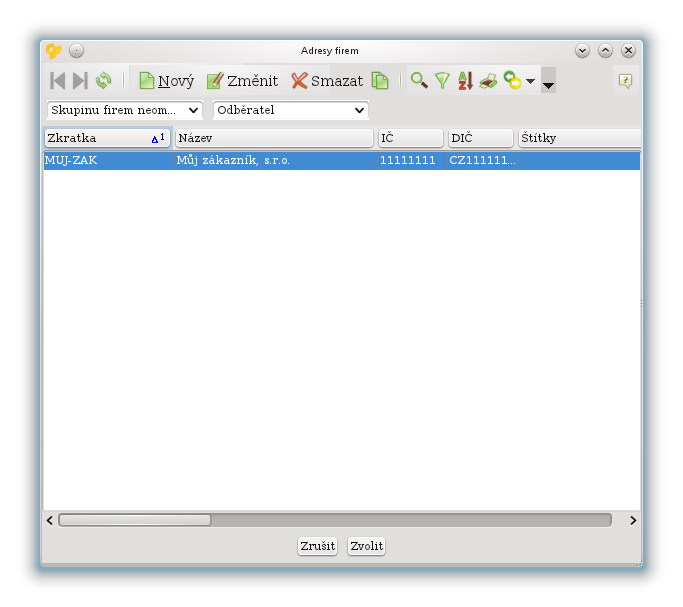Sort by the IČ column header
Viewport: 683px width, 607px height.
coord(410,138)
